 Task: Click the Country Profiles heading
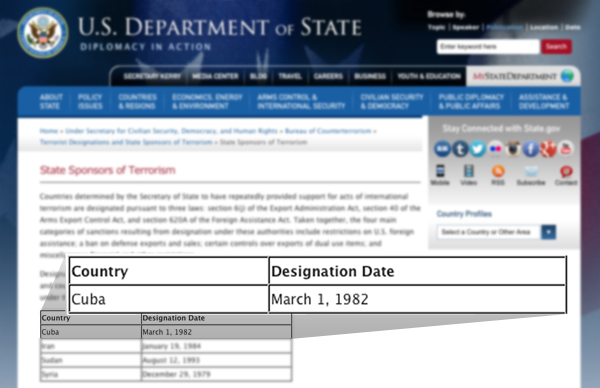(464, 214)
